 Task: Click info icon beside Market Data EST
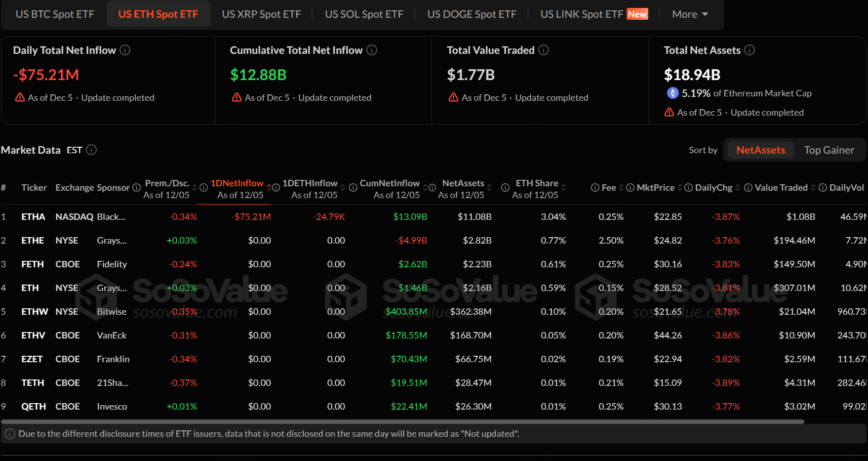91,150
